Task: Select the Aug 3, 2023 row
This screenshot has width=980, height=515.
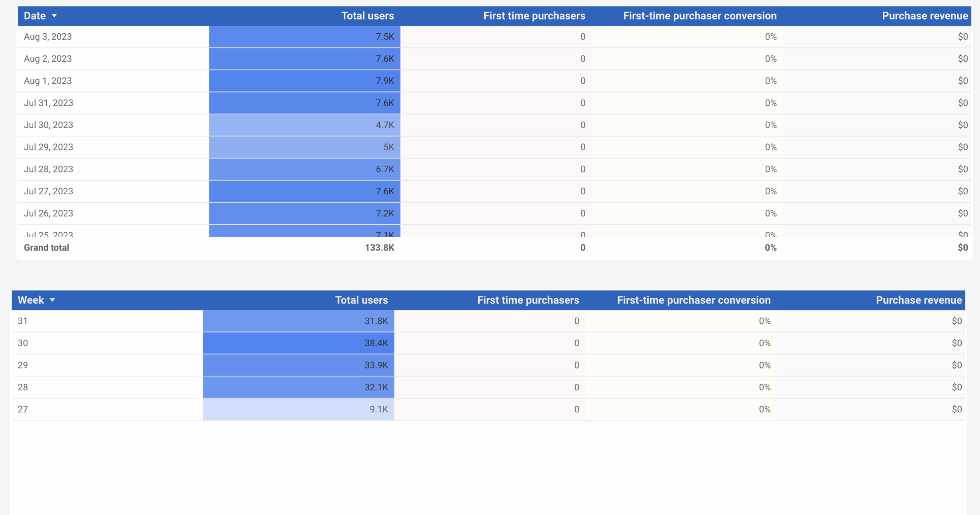Action: (48, 37)
